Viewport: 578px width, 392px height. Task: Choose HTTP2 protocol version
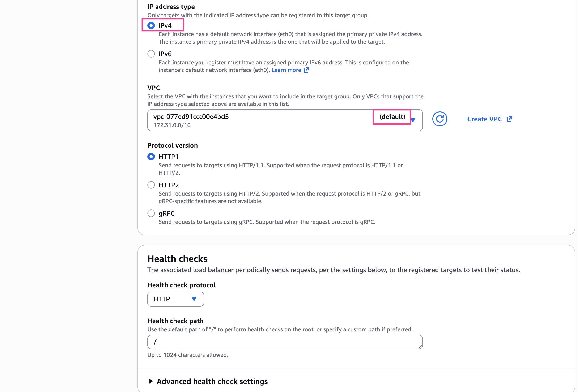pos(151,185)
